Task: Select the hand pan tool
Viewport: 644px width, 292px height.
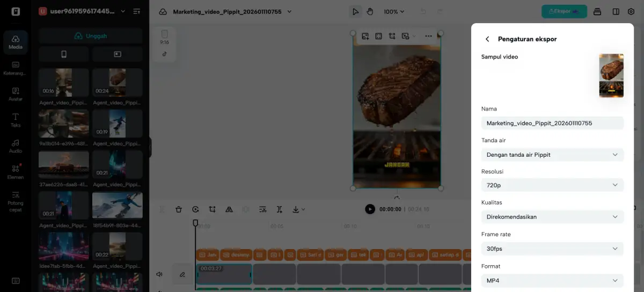Action: pyautogui.click(x=370, y=12)
